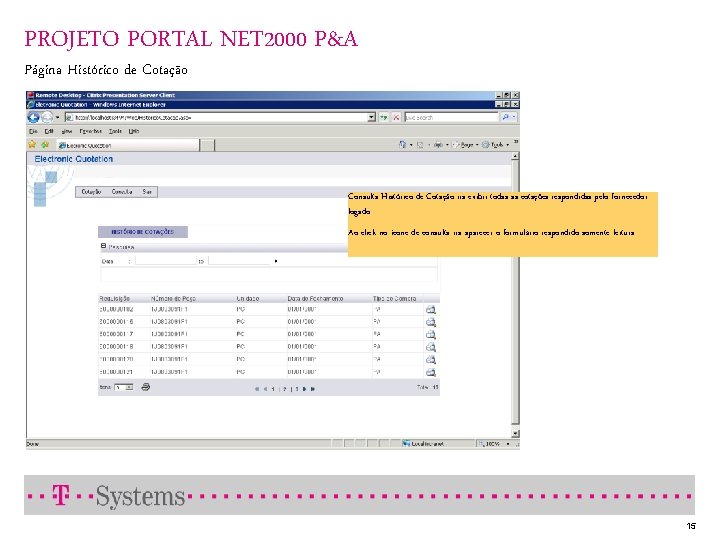
Task: Open the Tools dropdown in command bar
Action: click(495, 145)
